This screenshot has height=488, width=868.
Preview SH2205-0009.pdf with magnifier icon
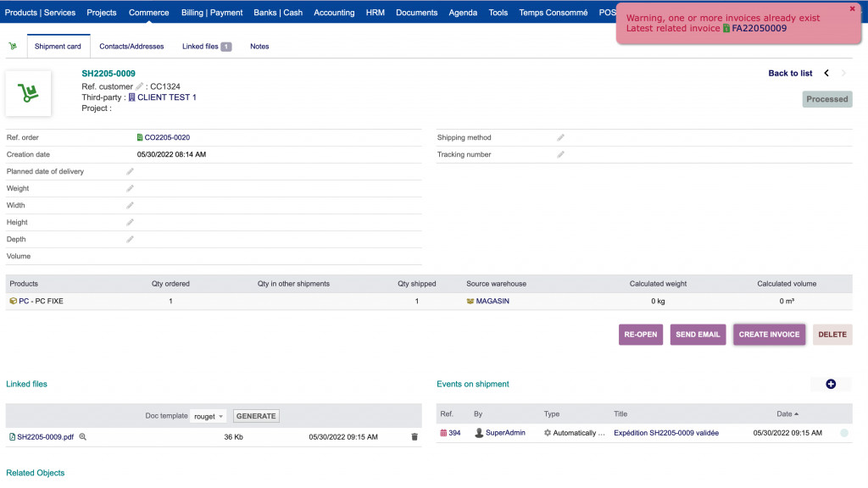(83, 437)
